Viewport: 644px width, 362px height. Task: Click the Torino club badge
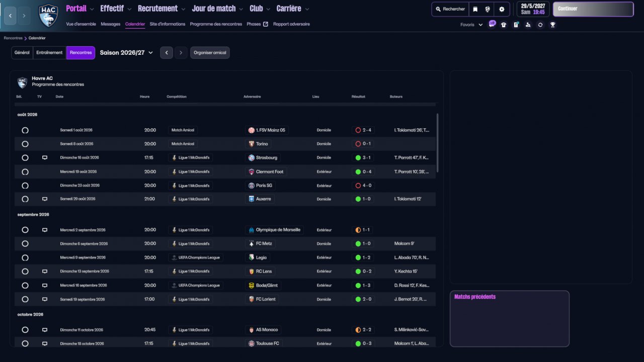coord(252,144)
